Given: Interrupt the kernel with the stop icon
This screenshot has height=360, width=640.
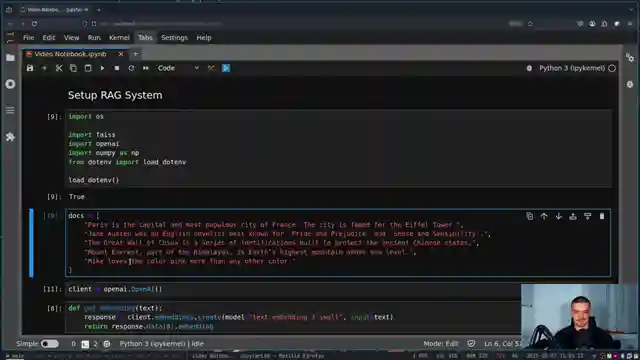Looking at the screenshot, I should click(117, 68).
